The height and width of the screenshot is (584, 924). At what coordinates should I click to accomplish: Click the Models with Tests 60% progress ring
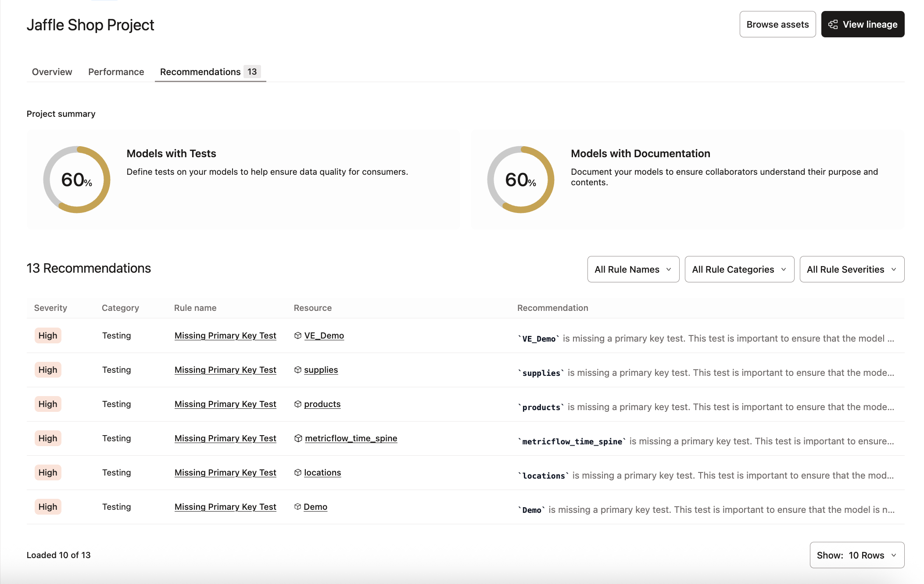click(76, 180)
